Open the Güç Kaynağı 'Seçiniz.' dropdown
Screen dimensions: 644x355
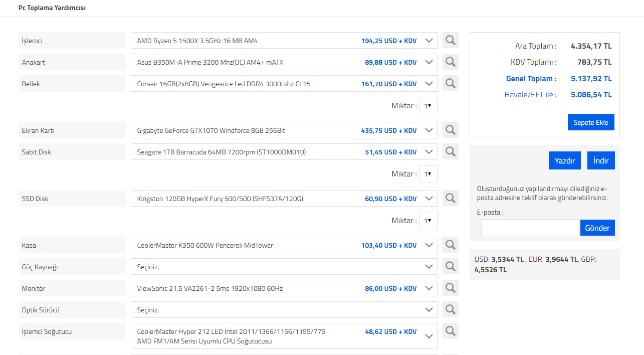pos(284,267)
